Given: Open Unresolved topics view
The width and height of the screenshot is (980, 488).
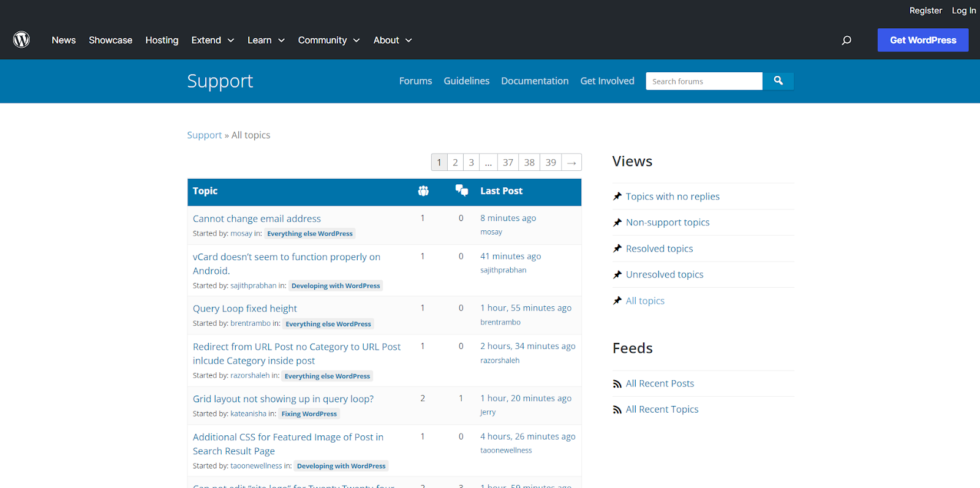Looking at the screenshot, I should point(665,274).
